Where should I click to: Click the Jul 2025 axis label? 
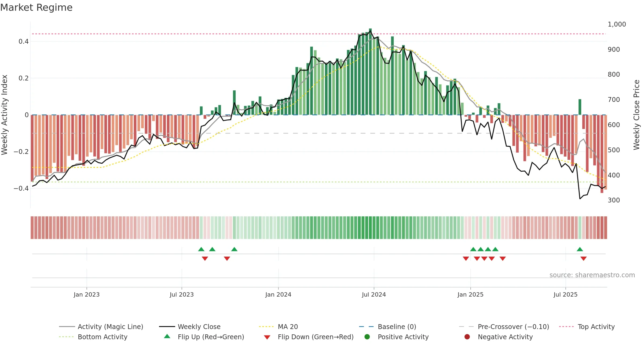(565, 294)
